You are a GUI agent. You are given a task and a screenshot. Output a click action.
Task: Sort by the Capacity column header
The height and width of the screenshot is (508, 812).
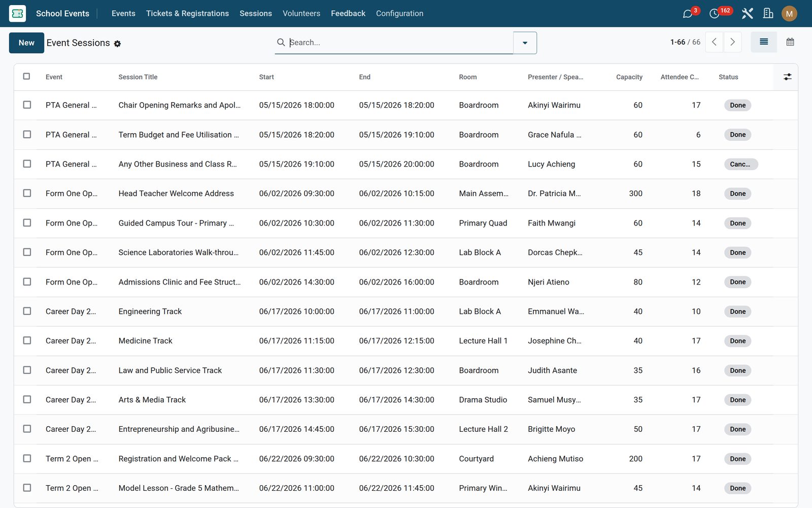click(629, 77)
